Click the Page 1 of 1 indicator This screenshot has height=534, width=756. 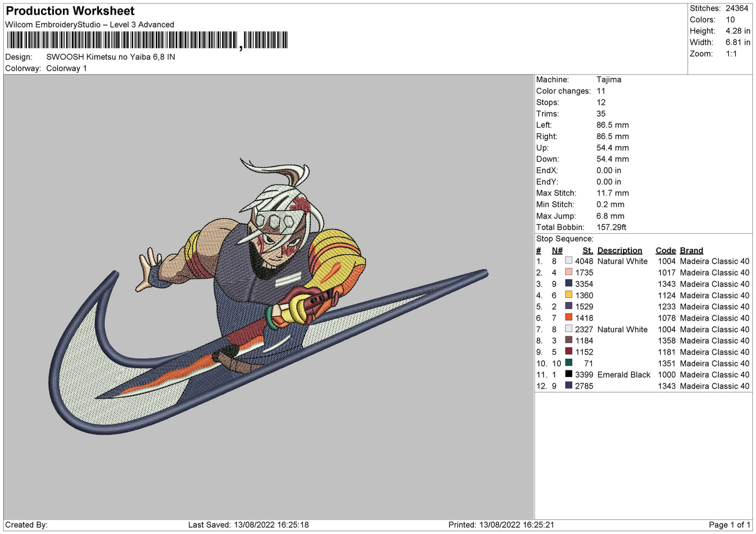click(729, 525)
